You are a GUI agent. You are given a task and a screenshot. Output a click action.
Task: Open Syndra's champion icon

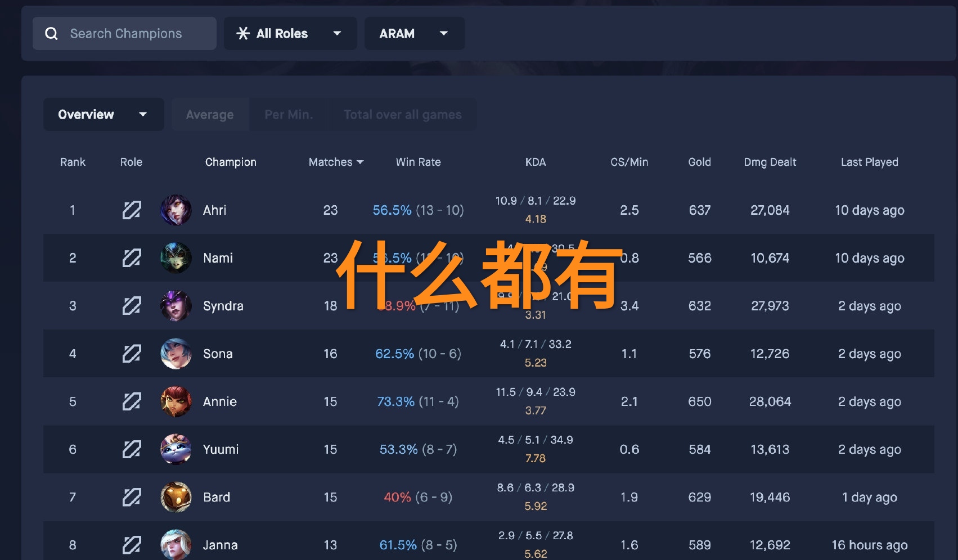[176, 305]
